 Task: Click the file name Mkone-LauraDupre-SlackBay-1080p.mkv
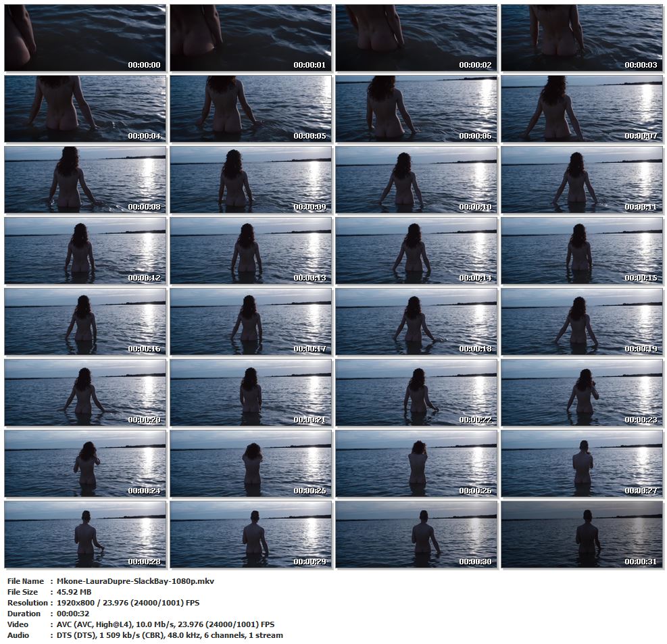click(135, 581)
